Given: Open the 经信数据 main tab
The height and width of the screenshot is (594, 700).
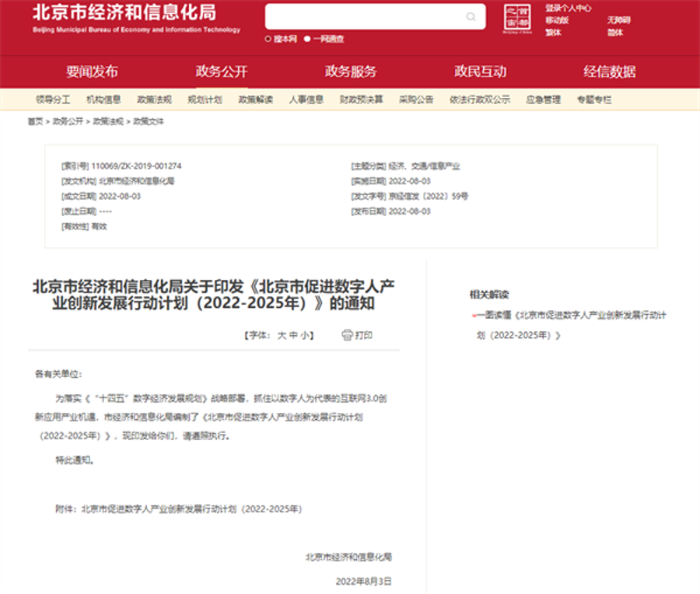Looking at the screenshot, I should [609, 72].
